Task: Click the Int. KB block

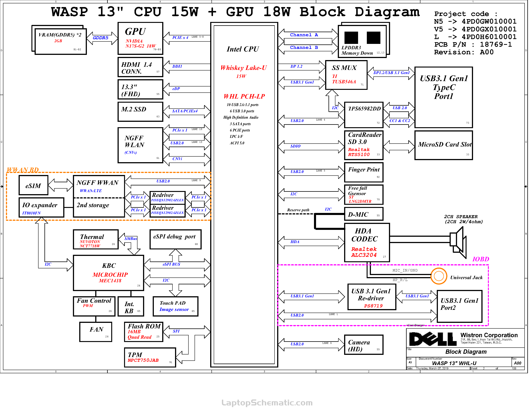Action: pyautogui.click(x=131, y=306)
